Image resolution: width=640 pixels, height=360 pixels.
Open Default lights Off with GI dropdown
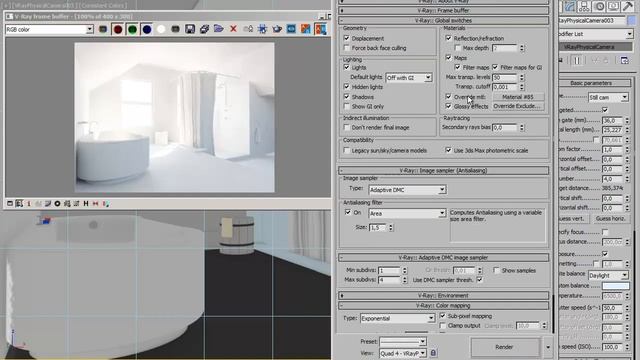tap(409, 78)
